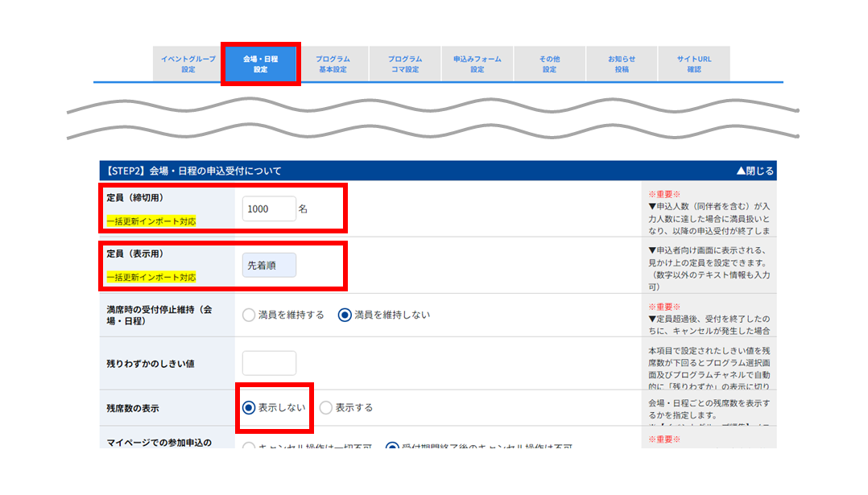Image resolution: width=868 pixels, height=495 pixels.
Task: Open the イベントグループ設定 tab
Action: pyautogui.click(x=188, y=64)
